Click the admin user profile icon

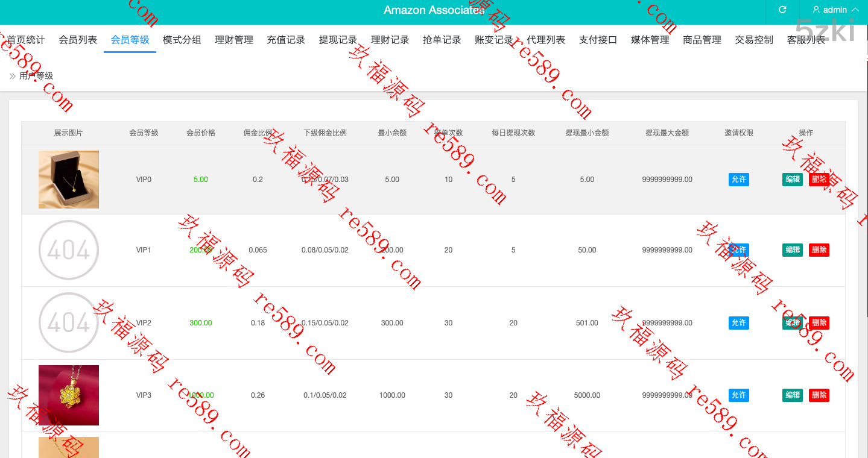[816, 10]
